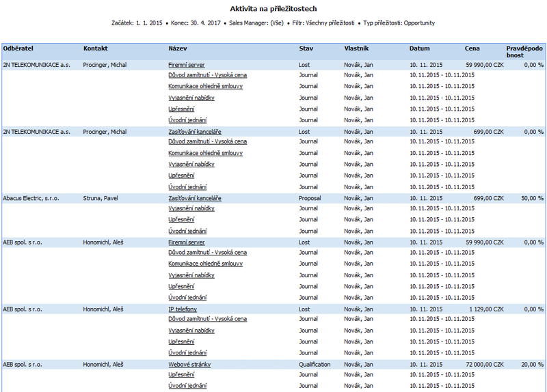Open Důvod zamítnutí journal under IP telefony

coord(208,319)
